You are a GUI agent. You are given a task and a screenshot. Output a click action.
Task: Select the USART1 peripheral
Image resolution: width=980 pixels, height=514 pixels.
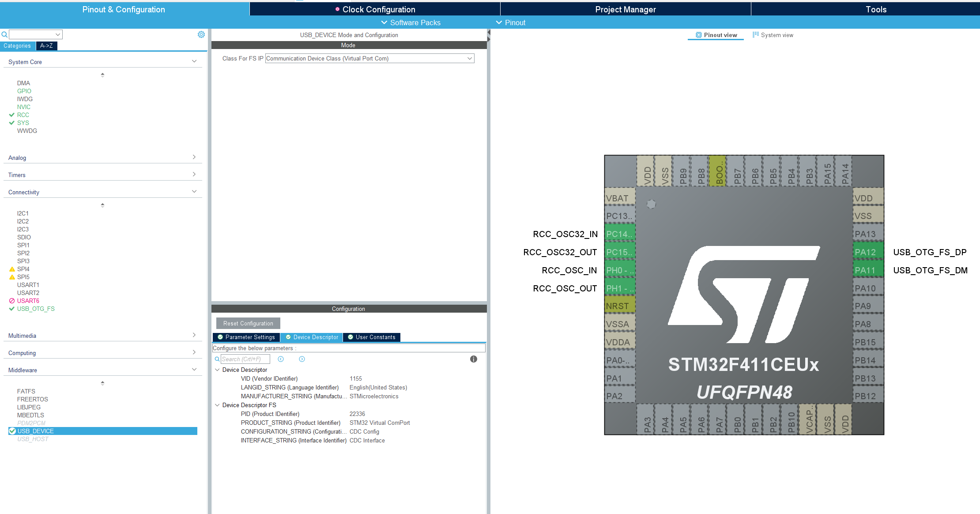tap(28, 285)
